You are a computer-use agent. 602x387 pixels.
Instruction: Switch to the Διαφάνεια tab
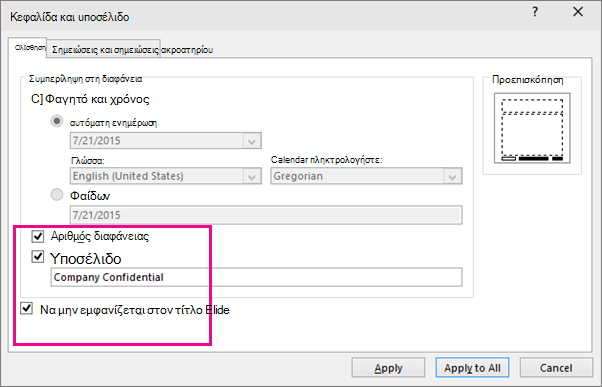pyautogui.click(x=27, y=48)
